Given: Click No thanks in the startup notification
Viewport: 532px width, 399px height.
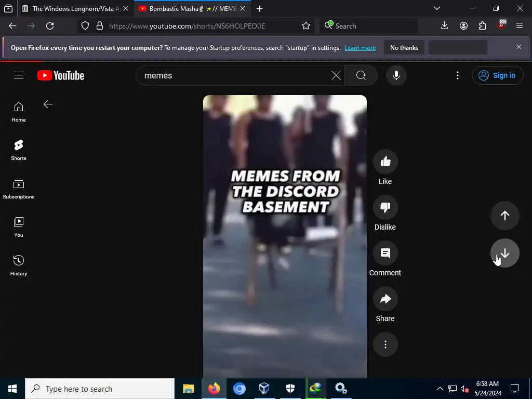Looking at the screenshot, I should pos(404,47).
